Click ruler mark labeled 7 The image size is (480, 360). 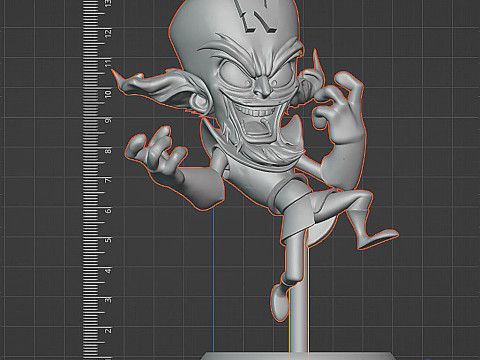coord(108,180)
